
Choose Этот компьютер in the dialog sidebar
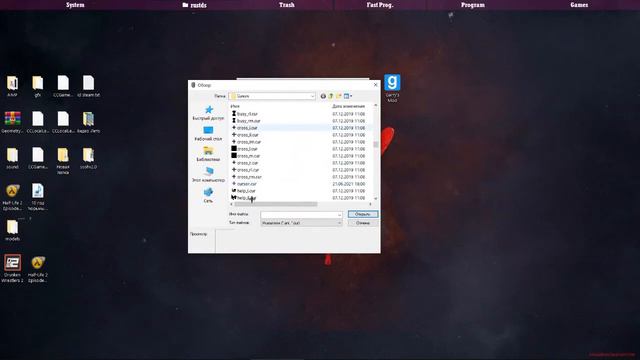click(208, 175)
